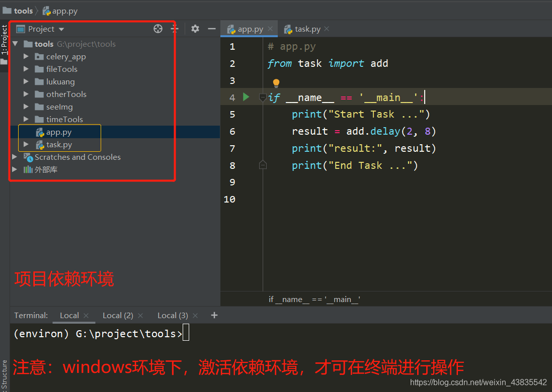
Task: Hide the Project panel with minus icon
Action: (x=211, y=29)
